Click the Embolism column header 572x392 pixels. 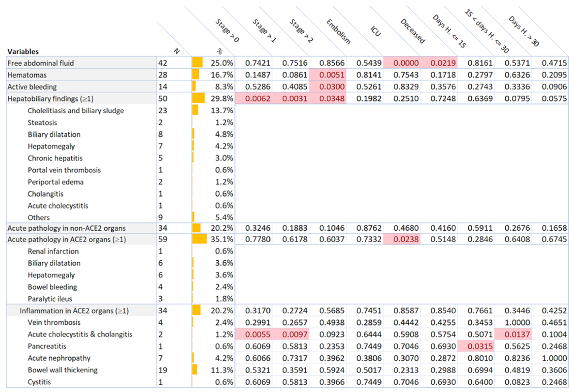click(338, 32)
